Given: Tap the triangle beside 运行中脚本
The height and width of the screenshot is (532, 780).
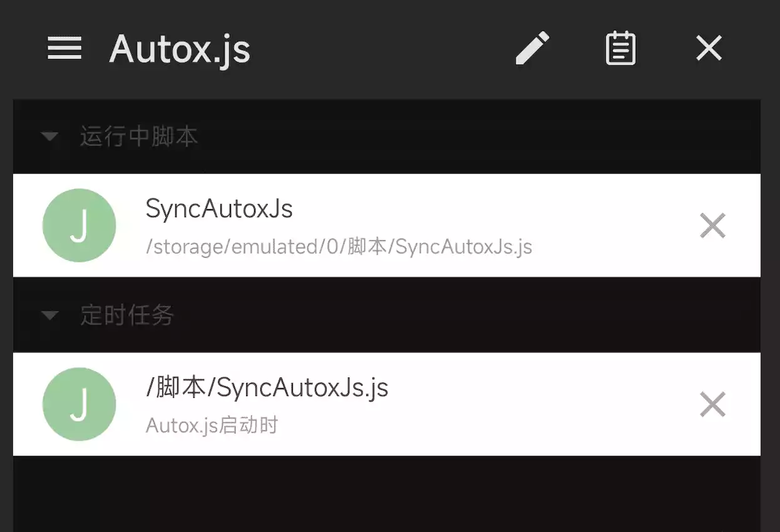Looking at the screenshot, I should [50, 136].
